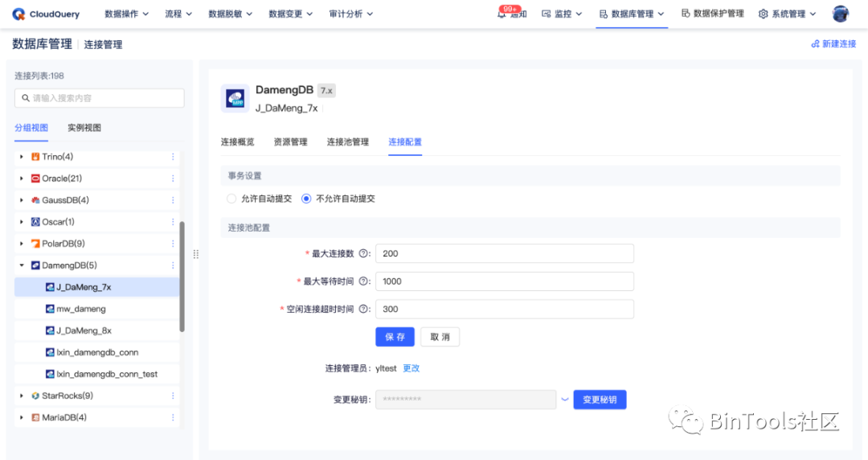
Task: Open the user avatar menu
Action: [841, 14]
